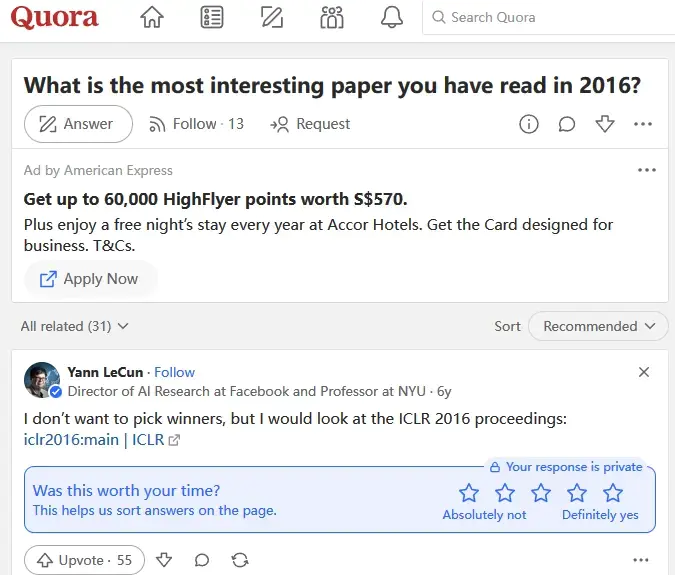This screenshot has height=575, width=675.
Task: Expand All related (31) dropdown
Action: (74, 326)
